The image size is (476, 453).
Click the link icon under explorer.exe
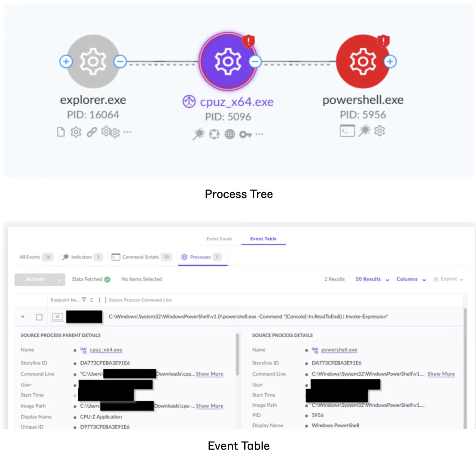92,132
